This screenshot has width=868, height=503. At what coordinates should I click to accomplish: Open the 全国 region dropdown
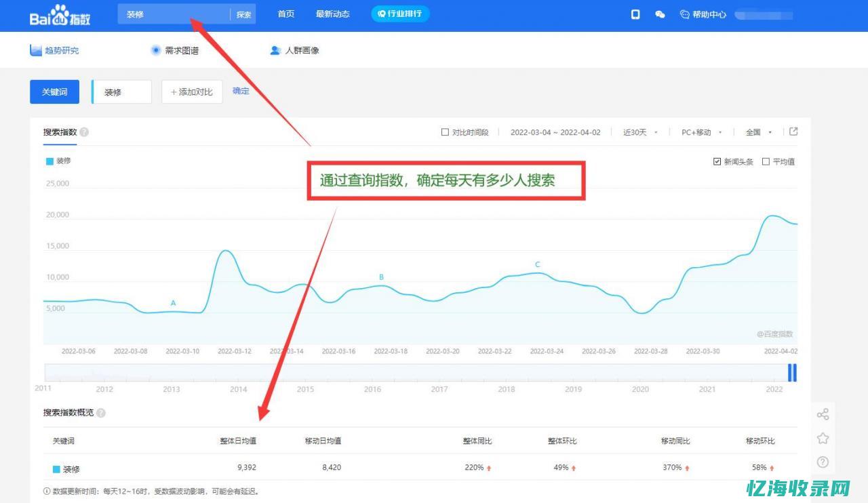(x=757, y=132)
